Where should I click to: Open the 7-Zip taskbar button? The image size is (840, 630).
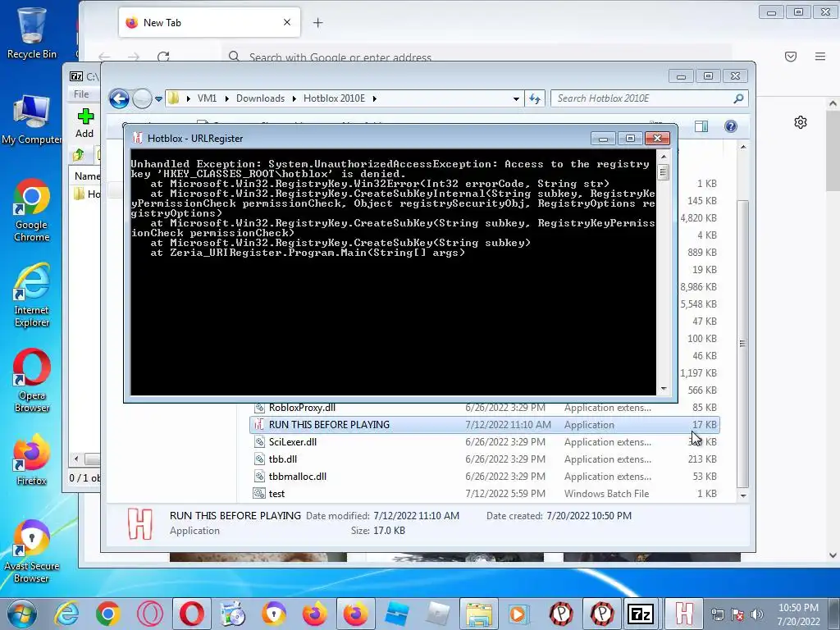pyautogui.click(x=641, y=614)
